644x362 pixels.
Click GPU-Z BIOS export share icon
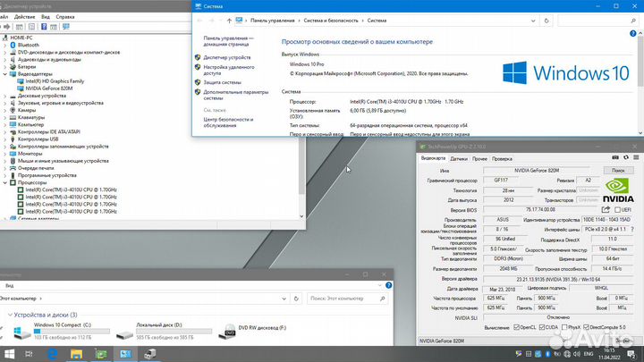tap(606, 210)
